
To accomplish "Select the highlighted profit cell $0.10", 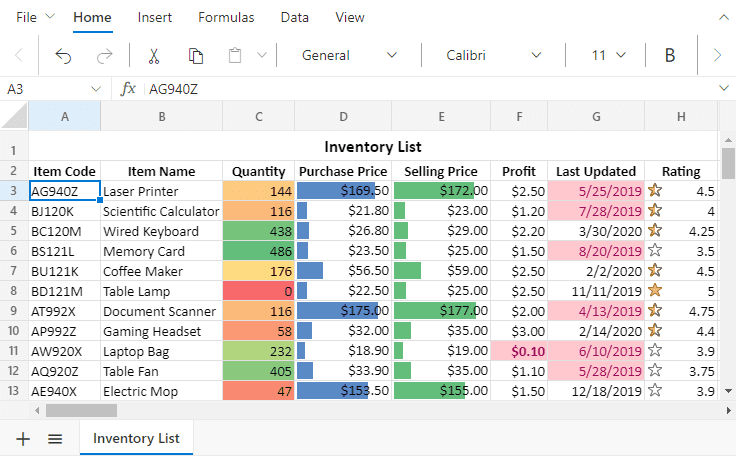I will tap(519, 351).
